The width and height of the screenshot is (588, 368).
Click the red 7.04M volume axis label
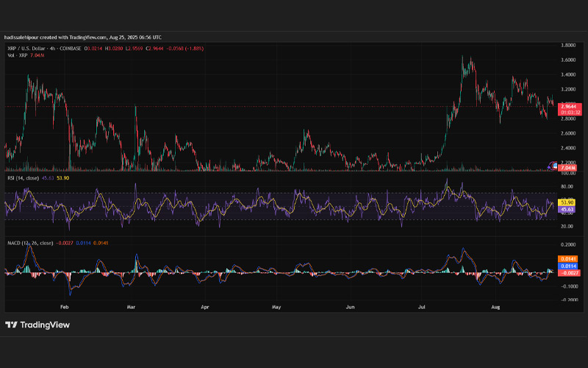coord(567,168)
